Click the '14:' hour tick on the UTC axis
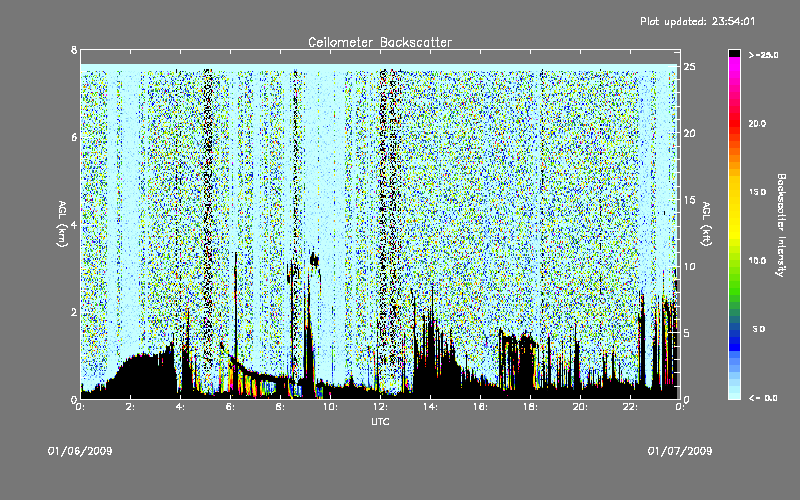 [430, 407]
